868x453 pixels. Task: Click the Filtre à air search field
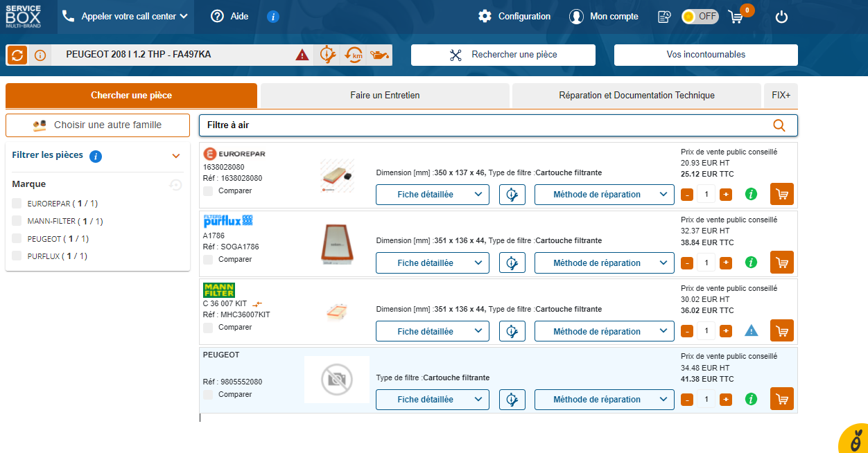(485, 125)
